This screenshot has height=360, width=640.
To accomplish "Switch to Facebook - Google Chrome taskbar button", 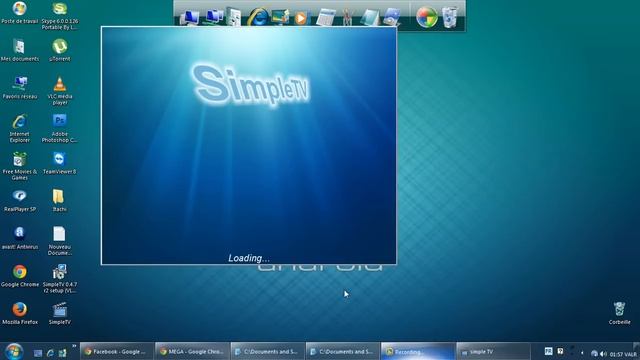I will click(117, 351).
